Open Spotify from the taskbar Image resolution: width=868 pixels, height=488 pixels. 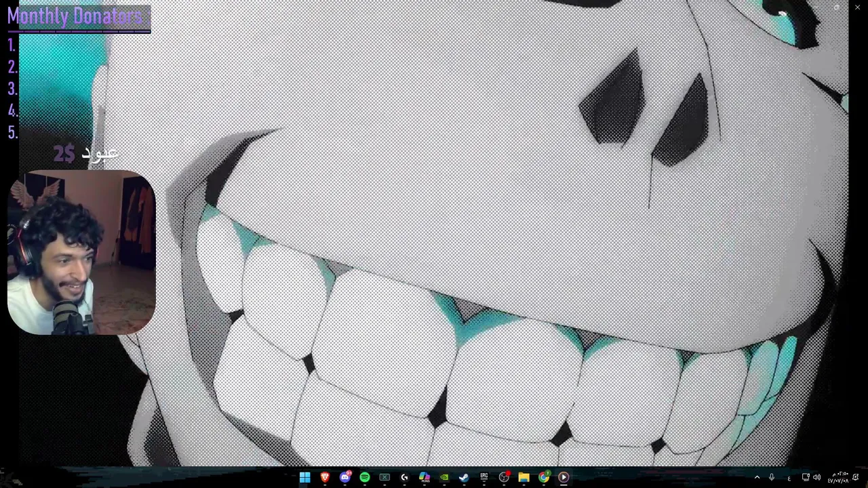tap(365, 477)
